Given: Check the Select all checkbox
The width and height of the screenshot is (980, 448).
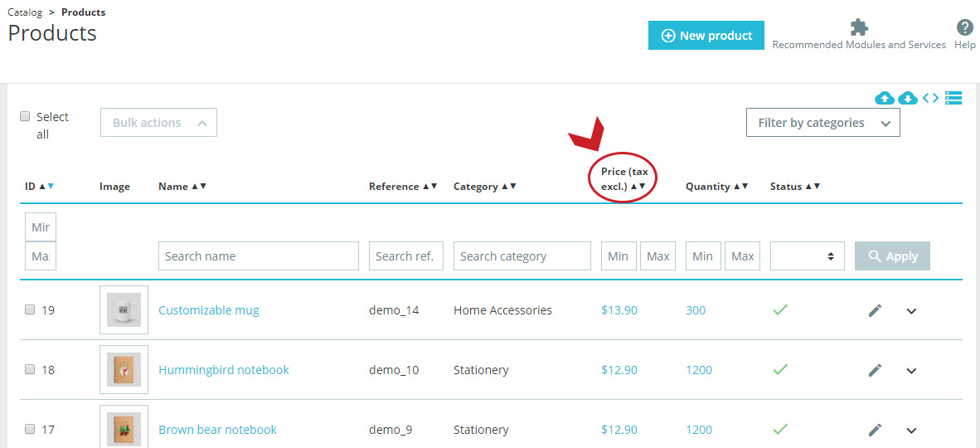Looking at the screenshot, I should click(25, 116).
